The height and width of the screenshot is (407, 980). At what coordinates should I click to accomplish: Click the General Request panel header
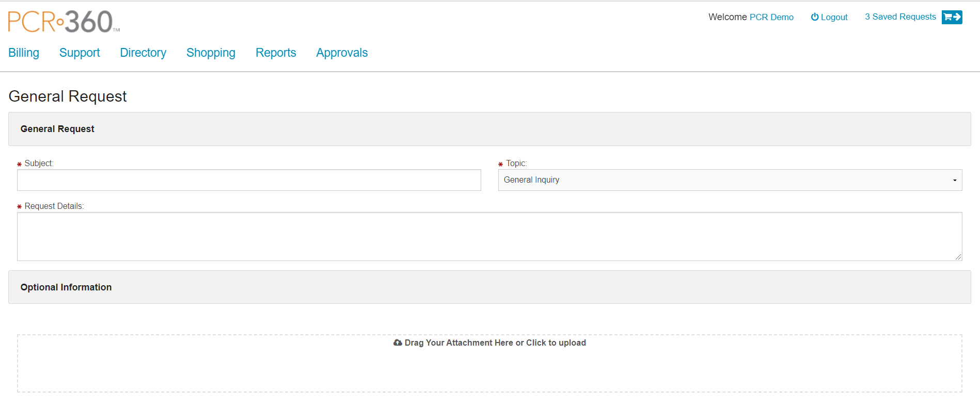coord(489,129)
